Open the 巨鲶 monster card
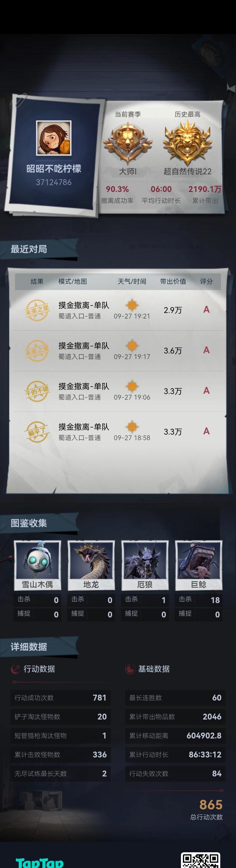 199,565
